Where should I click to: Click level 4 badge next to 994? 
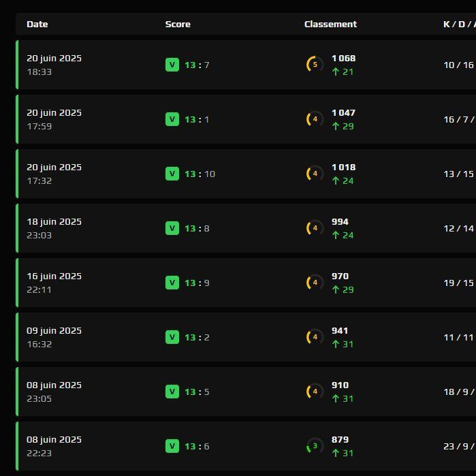coord(315,228)
